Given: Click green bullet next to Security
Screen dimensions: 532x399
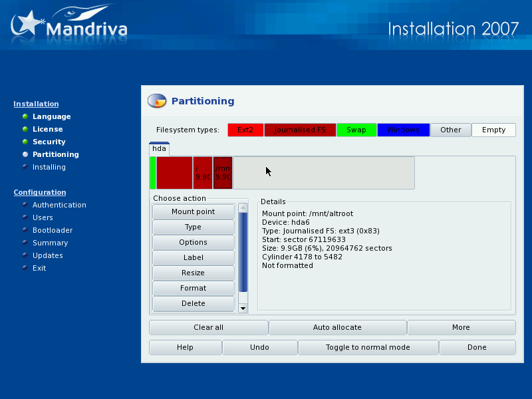Looking at the screenshot, I should [25, 142].
